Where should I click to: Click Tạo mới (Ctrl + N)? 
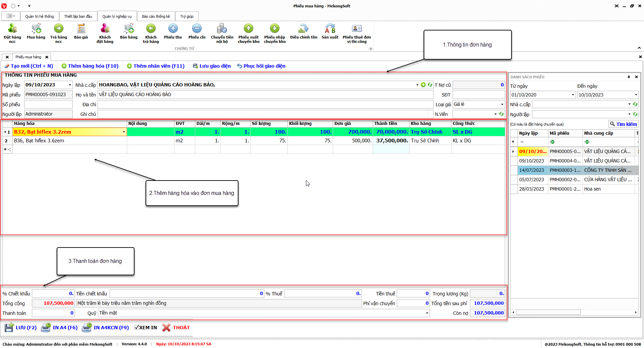29,66
